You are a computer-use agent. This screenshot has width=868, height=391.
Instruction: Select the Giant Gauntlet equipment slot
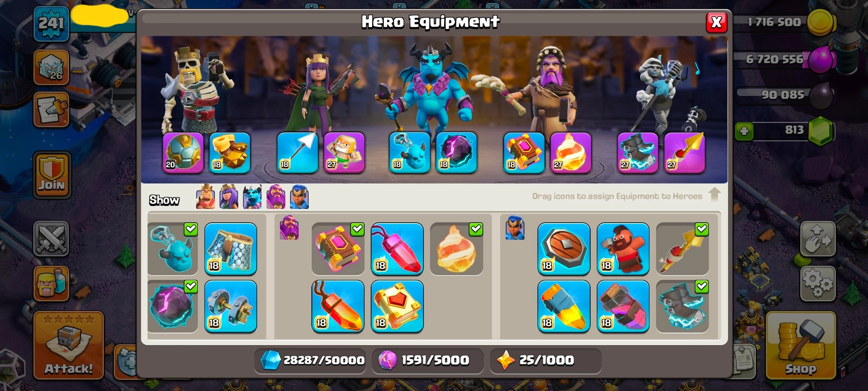coord(230,153)
